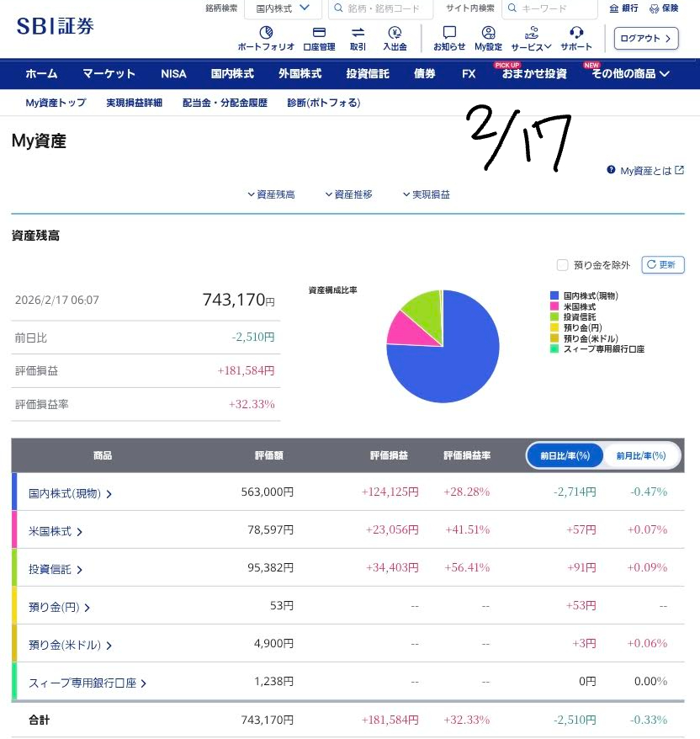Enable the 預り金を除外 checkbox
The height and width of the screenshot is (739, 700).
click(562, 265)
